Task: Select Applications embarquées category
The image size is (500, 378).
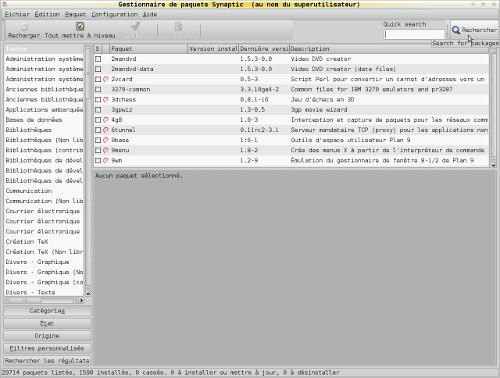Action: (44, 110)
